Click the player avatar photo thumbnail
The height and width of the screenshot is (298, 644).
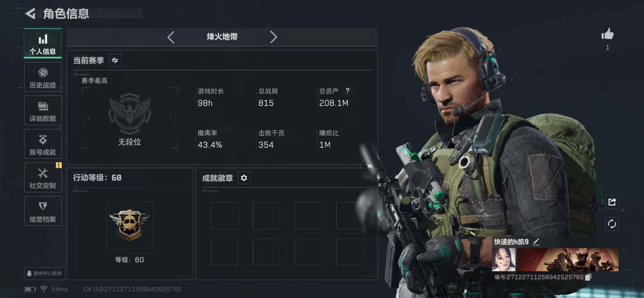coord(504,259)
